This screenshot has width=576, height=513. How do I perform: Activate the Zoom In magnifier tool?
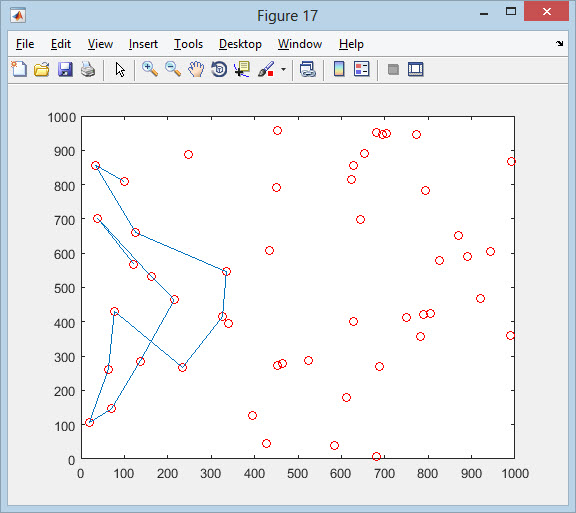click(x=150, y=69)
